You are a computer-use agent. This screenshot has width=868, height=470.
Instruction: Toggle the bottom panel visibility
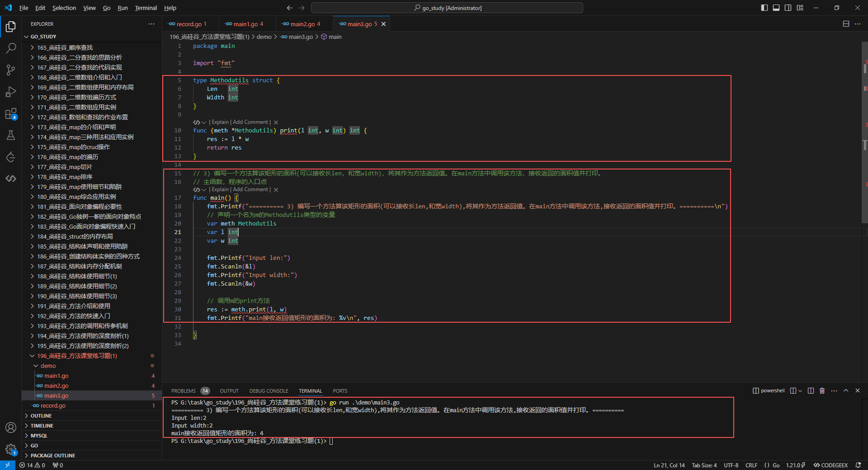776,8
